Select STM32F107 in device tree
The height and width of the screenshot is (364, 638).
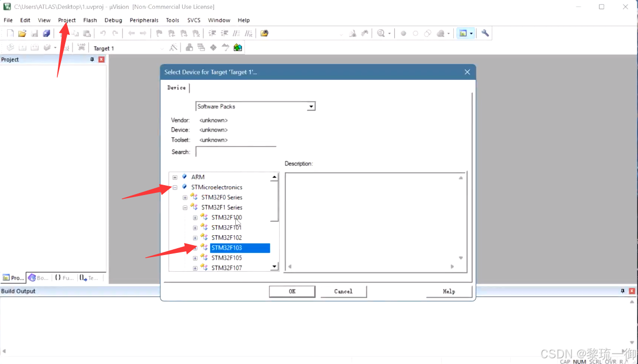[226, 268]
